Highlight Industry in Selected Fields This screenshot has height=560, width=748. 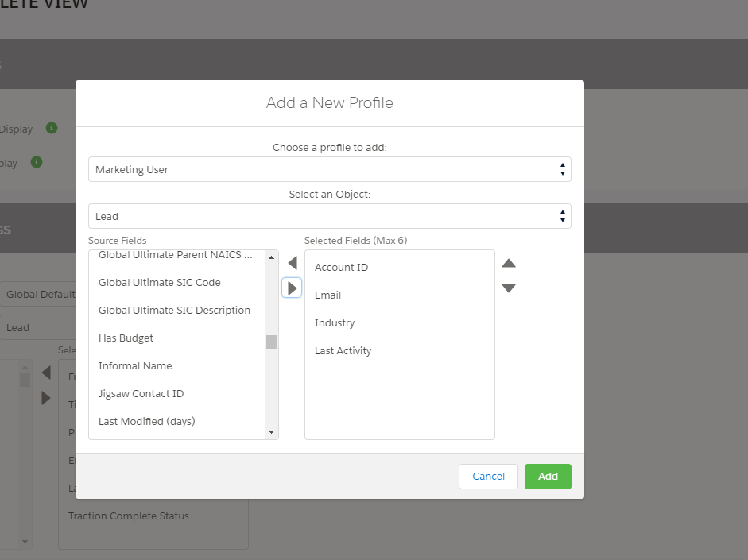(335, 323)
